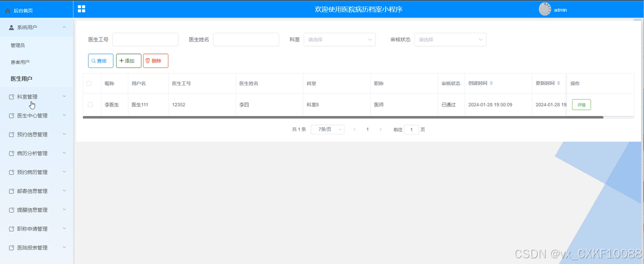
Task: Focus the 医生姓名 input field
Action: [x=246, y=39]
